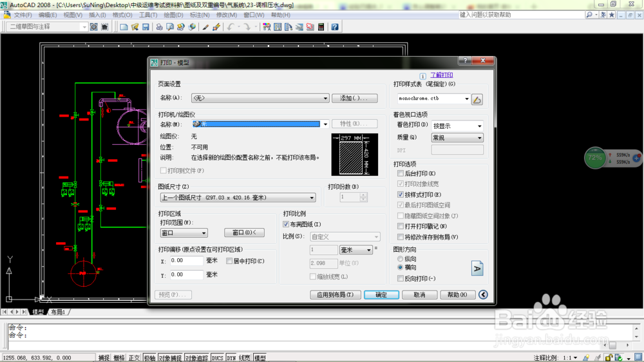Select 横向 orientation radio button
Screen dimensions: 644x362
400,267
